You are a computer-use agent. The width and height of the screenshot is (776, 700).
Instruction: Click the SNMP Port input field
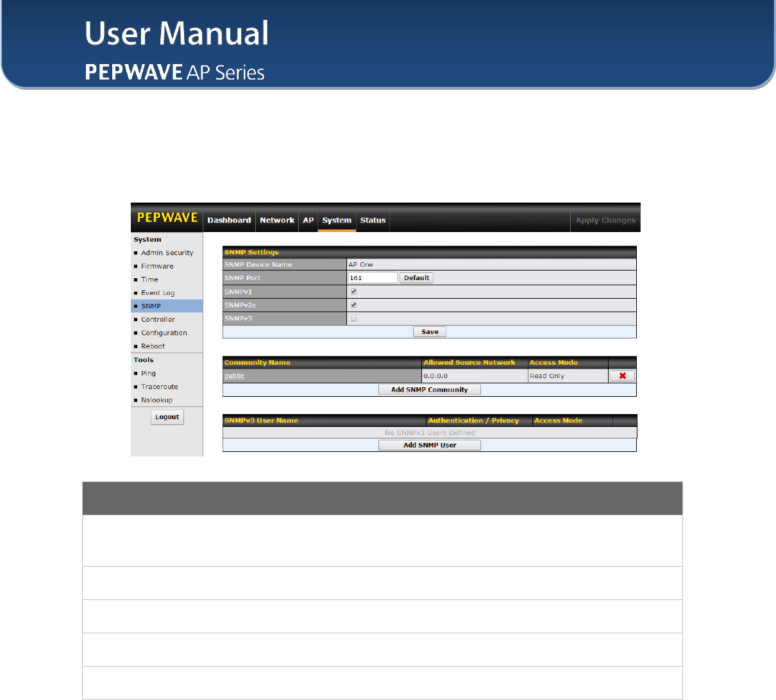tap(373, 278)
